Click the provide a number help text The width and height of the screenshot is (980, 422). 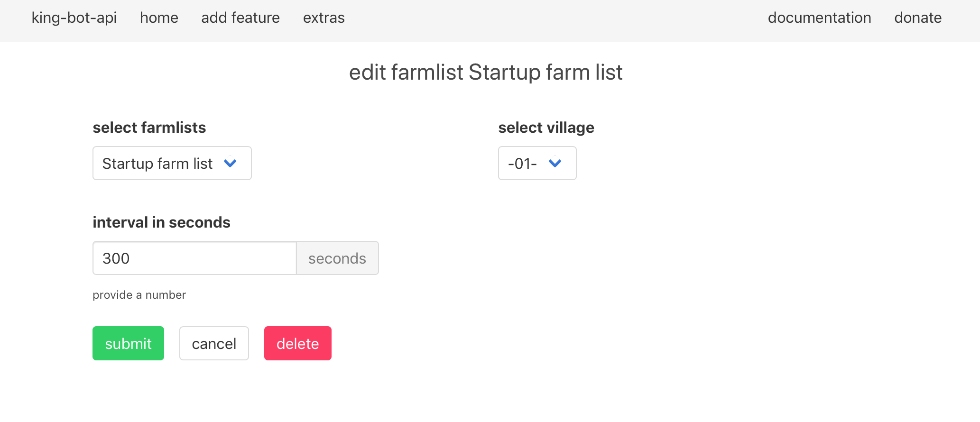coord(139,295)
